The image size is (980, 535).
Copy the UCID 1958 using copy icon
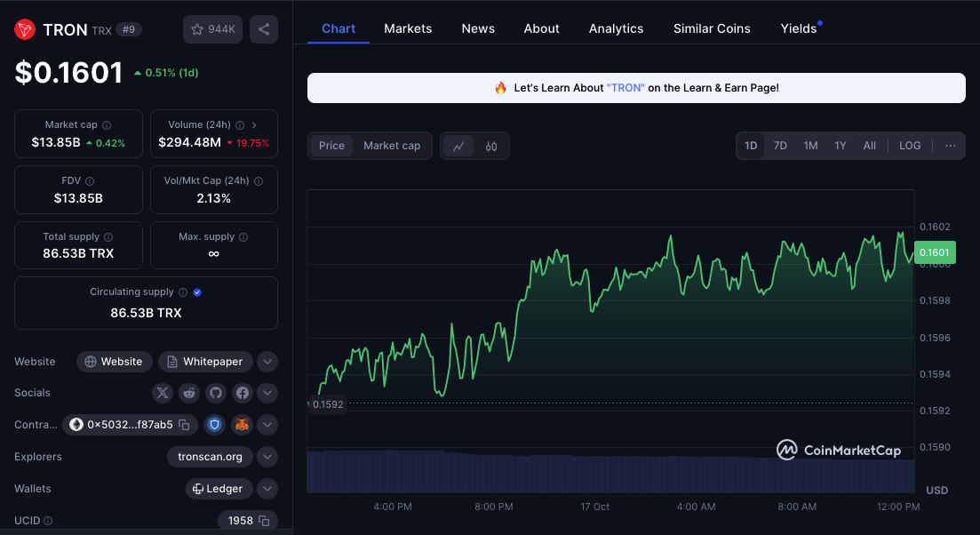tap(265, 521)
